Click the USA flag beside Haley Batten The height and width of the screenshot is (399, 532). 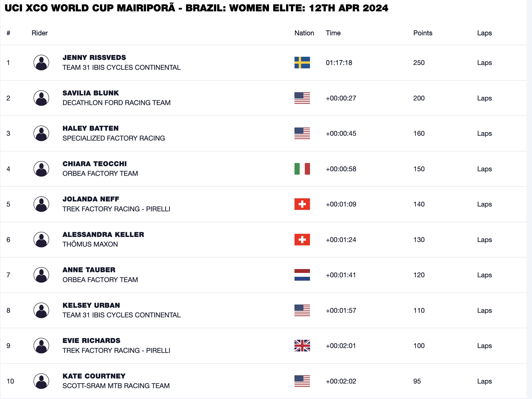tap(302, 133)
